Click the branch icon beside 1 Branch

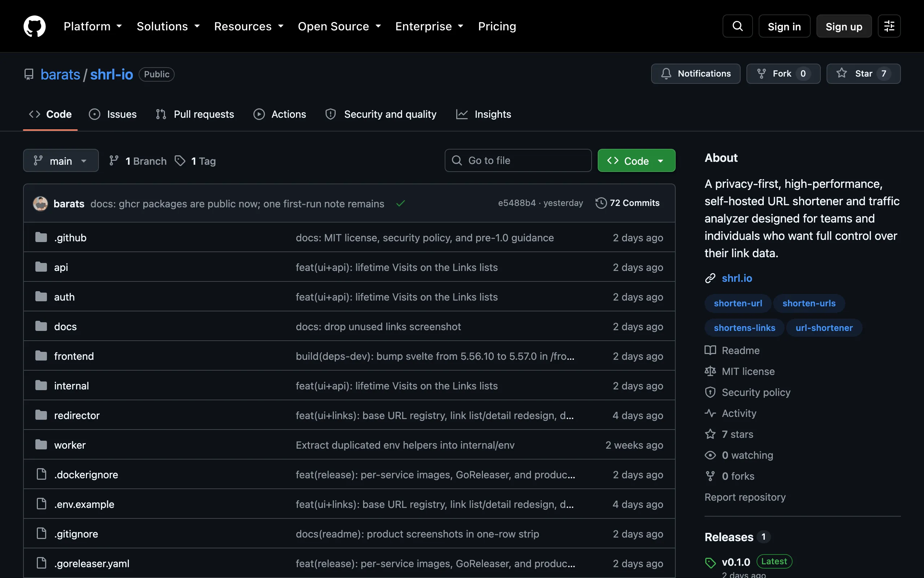tap(114, 160)
